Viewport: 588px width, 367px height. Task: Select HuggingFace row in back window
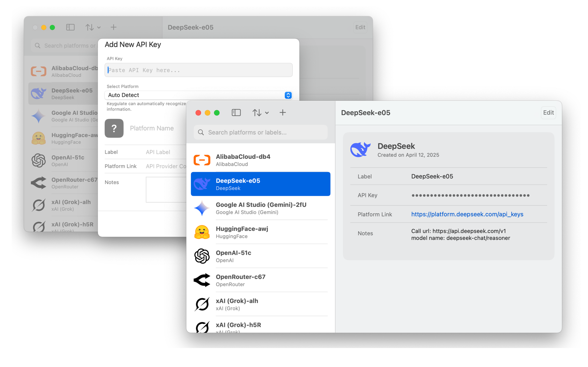click(63, 138)
